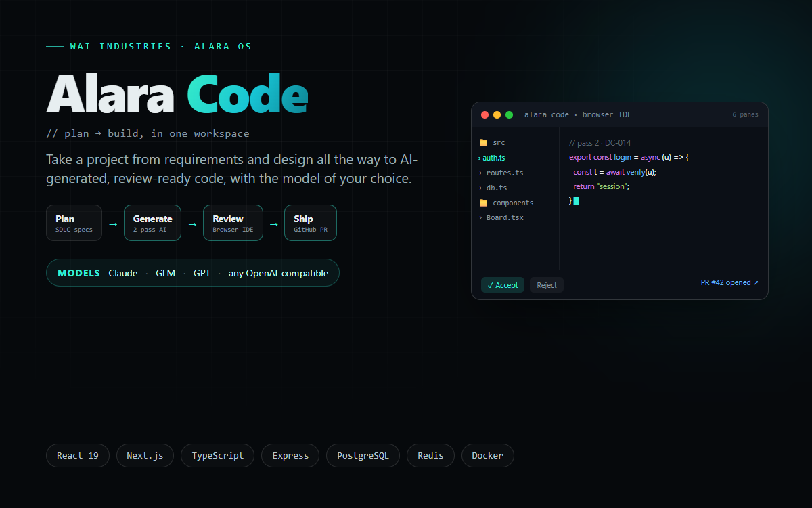Open Board.tsx file

pos(505,217)
